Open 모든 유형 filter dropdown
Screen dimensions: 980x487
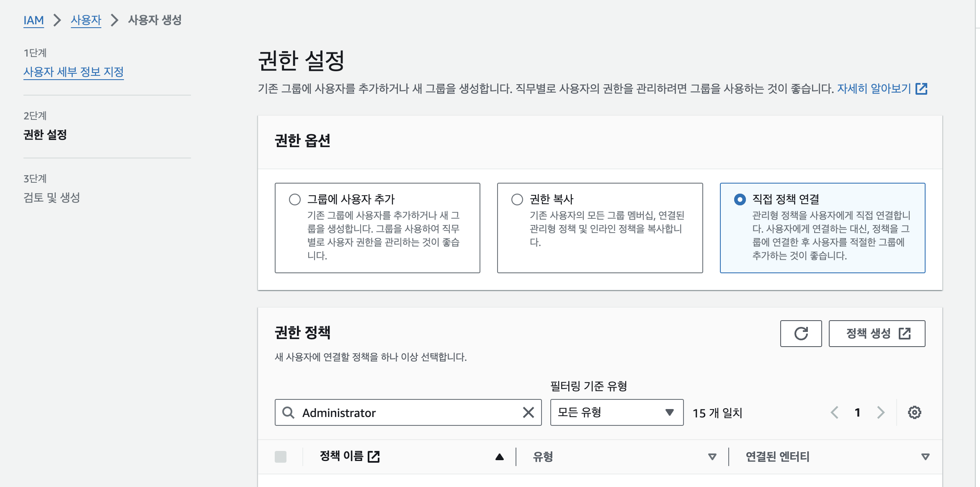pos(616,412)
